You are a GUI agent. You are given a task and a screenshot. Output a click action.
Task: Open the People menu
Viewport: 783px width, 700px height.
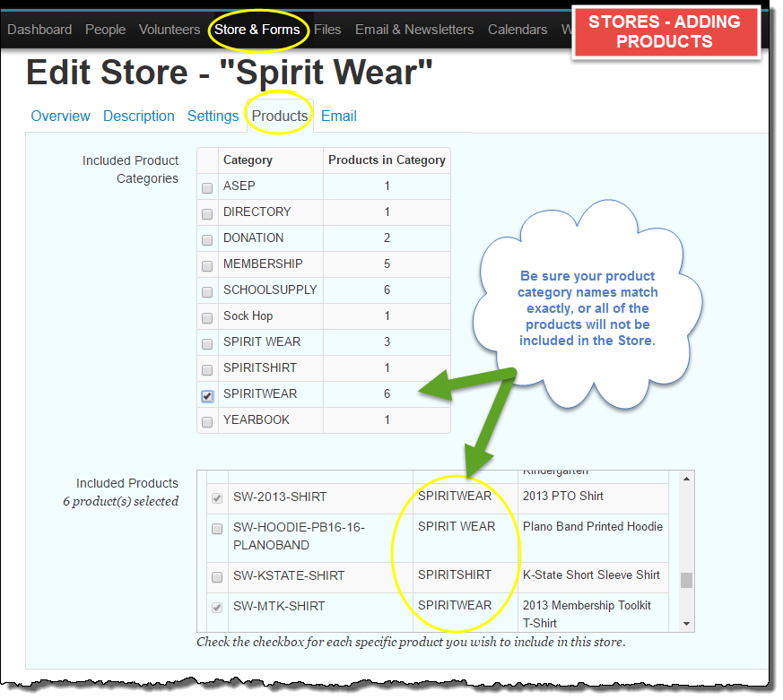tap(105, 30)
